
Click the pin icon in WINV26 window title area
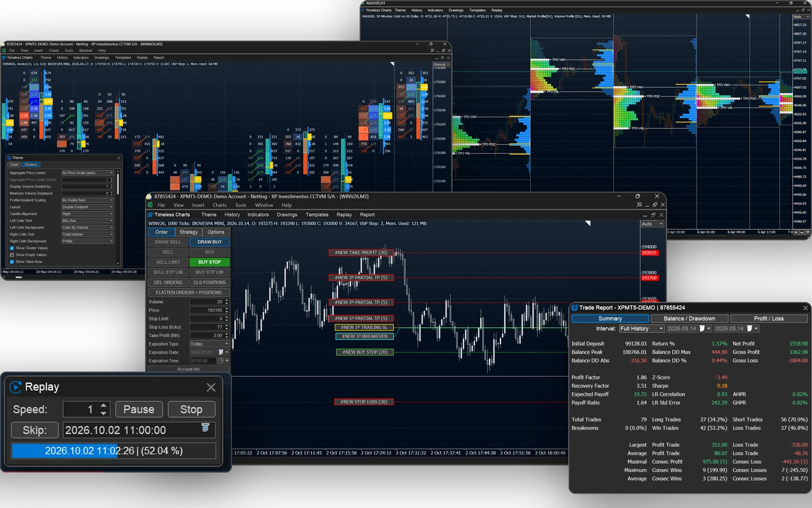(639, 205)
